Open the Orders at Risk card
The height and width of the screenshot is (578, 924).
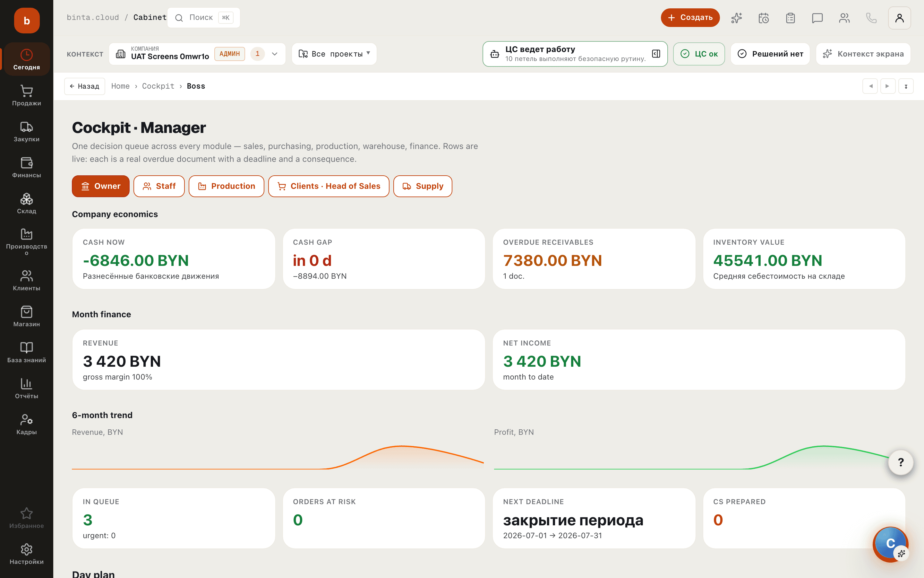coord(384,518)
